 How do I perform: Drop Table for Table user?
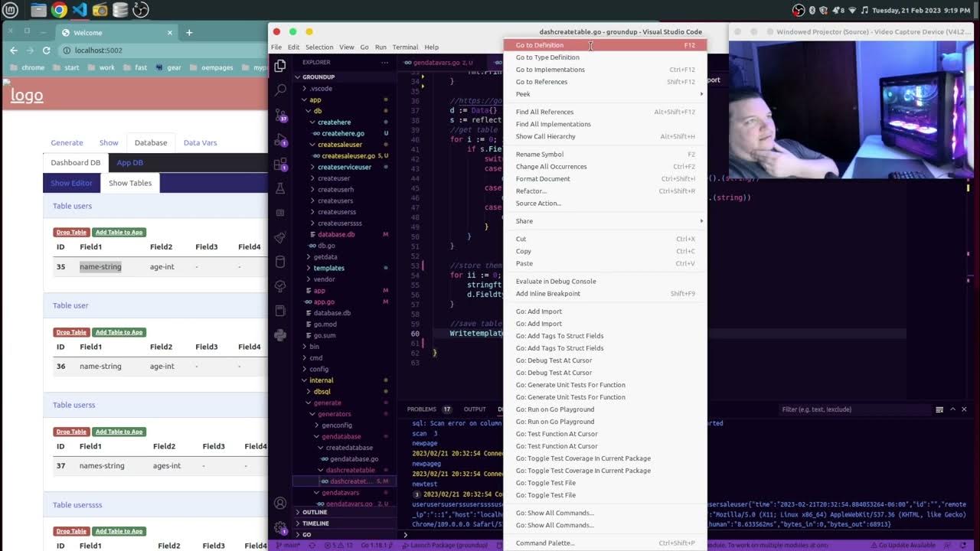[x=71, y=332]
